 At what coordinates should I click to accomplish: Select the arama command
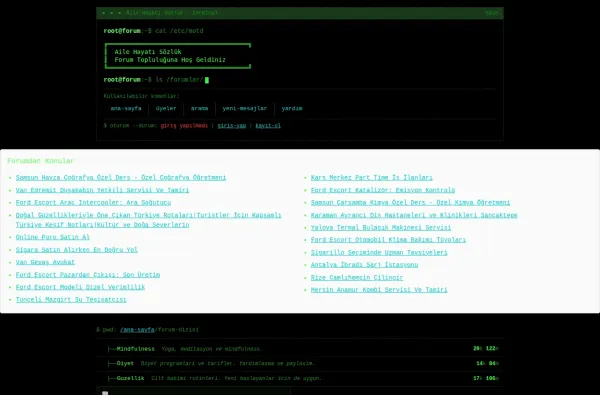coord(199,109)
